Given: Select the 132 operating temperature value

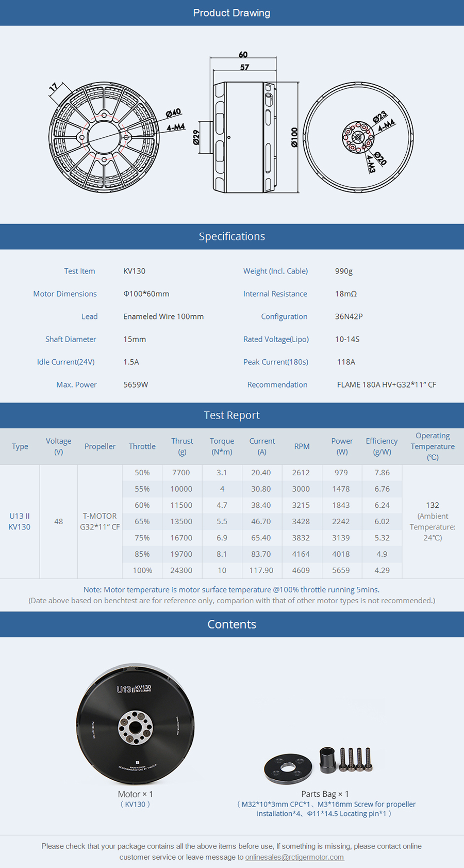Looking at the screenshot, I should coord(433,505).
